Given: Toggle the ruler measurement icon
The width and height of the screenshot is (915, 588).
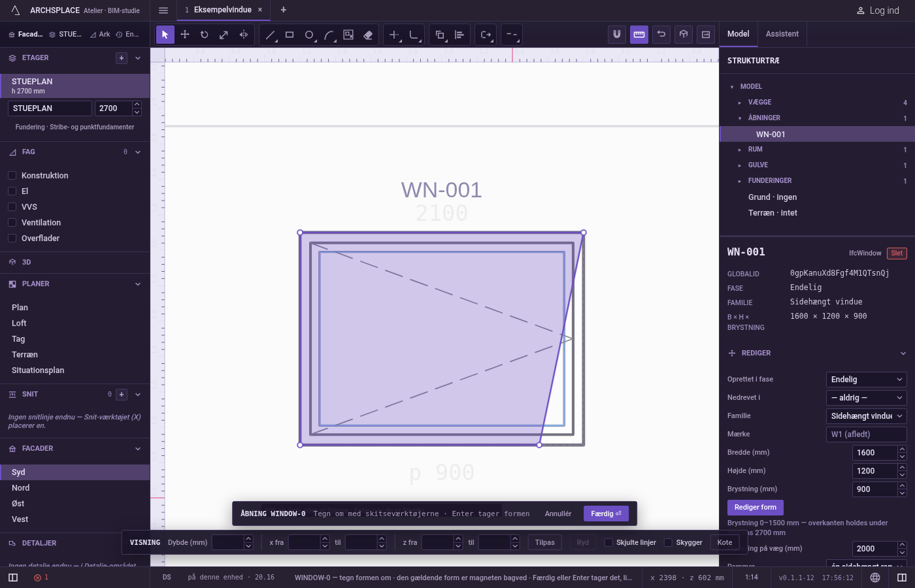Looking at the screenshot, I should click(x=639, y=35).
